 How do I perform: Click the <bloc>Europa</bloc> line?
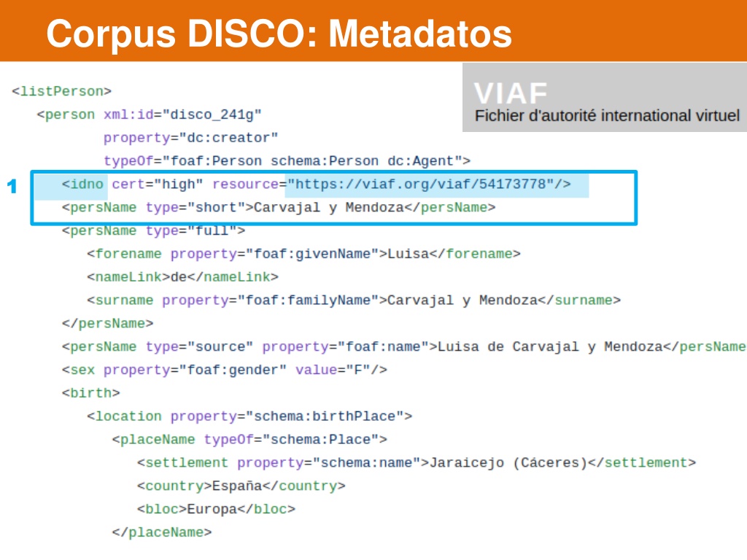[216, 510]
